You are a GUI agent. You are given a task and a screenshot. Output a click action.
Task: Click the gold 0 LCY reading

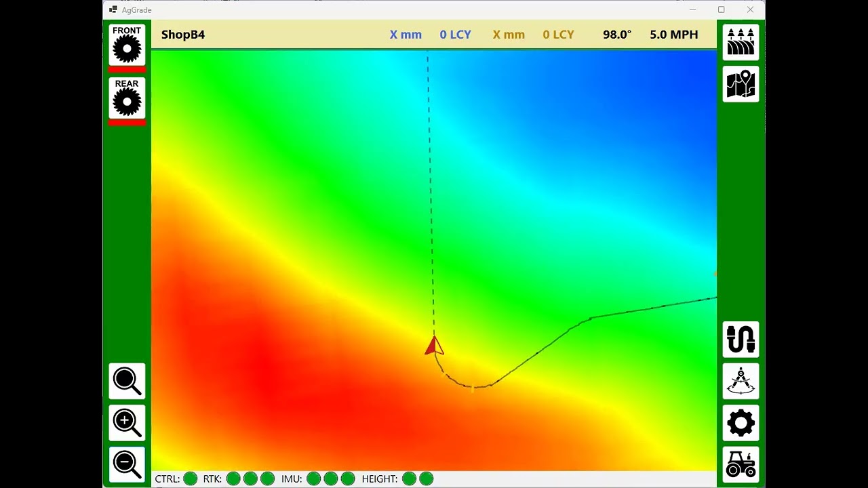(x=558, y=35)
